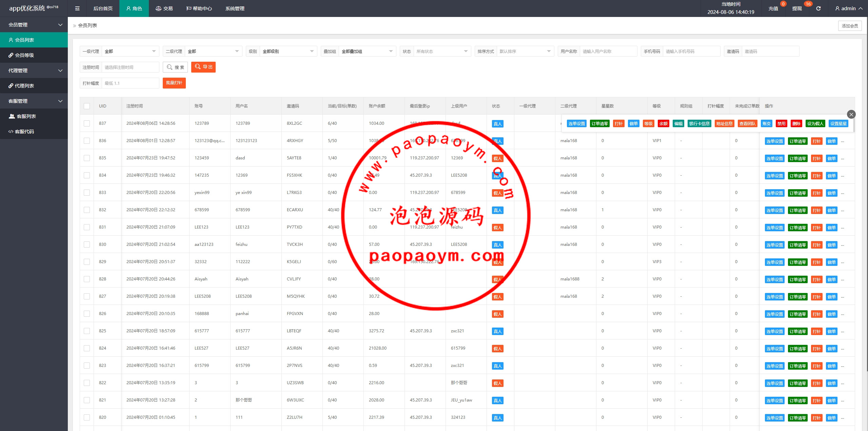The width and height of the screenshot is (868, 431).
Task: Click 设为假人 in the actions popup
Action: [x=815, y=123]
